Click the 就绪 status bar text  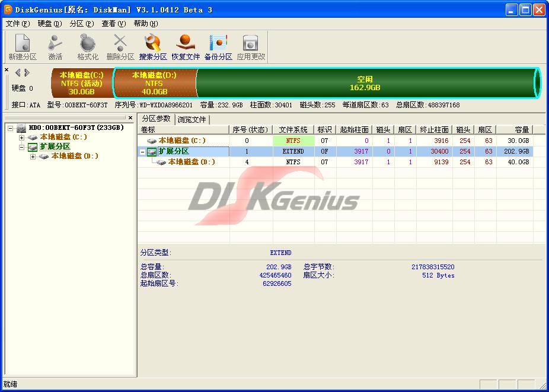pyautogui.click(x=10, y=384)
